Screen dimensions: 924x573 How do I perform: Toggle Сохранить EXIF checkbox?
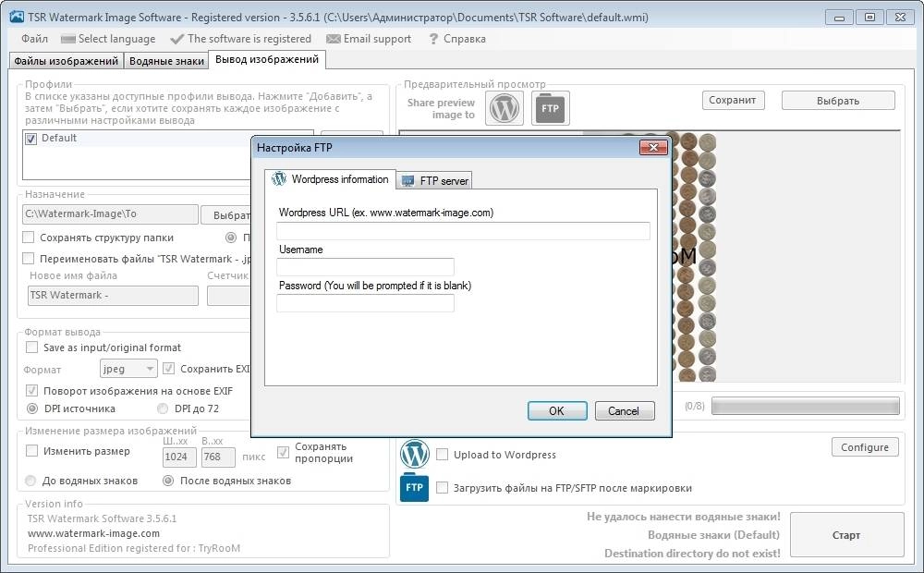pos(168,369)
